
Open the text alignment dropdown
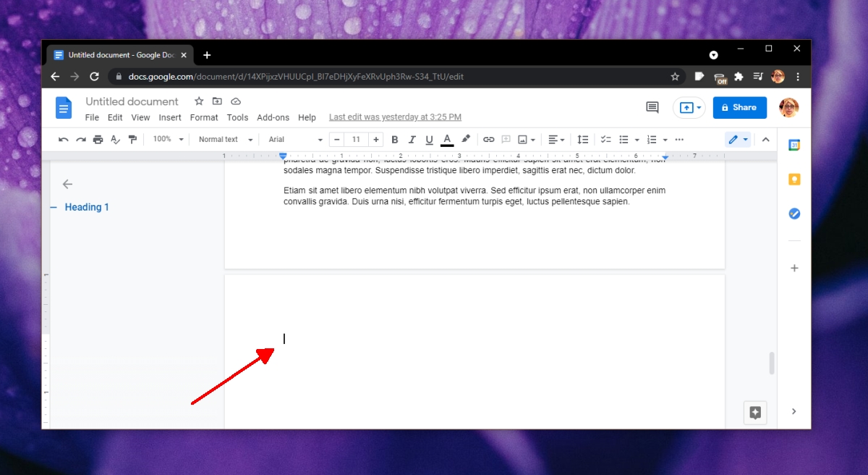pos(556,139)
